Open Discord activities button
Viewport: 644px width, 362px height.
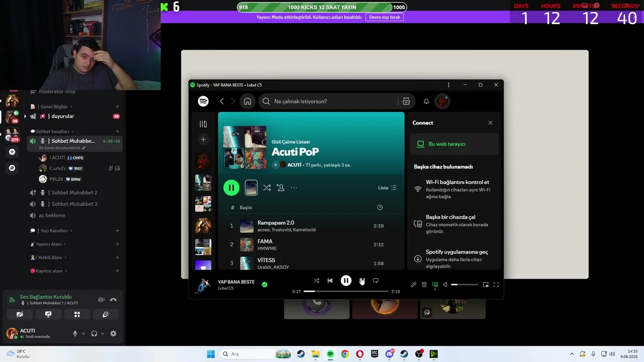click(x=77, y=314)
